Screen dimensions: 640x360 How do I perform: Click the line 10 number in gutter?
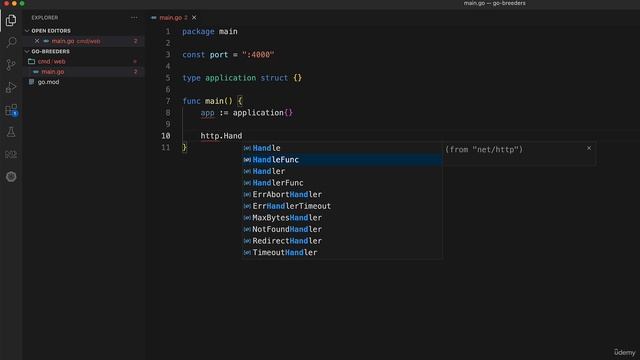166,136
